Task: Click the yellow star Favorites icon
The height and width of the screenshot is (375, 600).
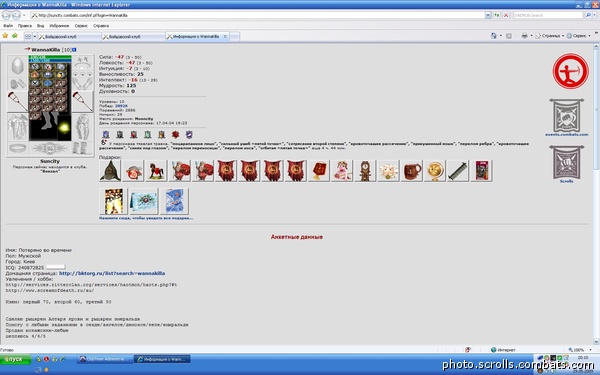Action: (5, 36)
